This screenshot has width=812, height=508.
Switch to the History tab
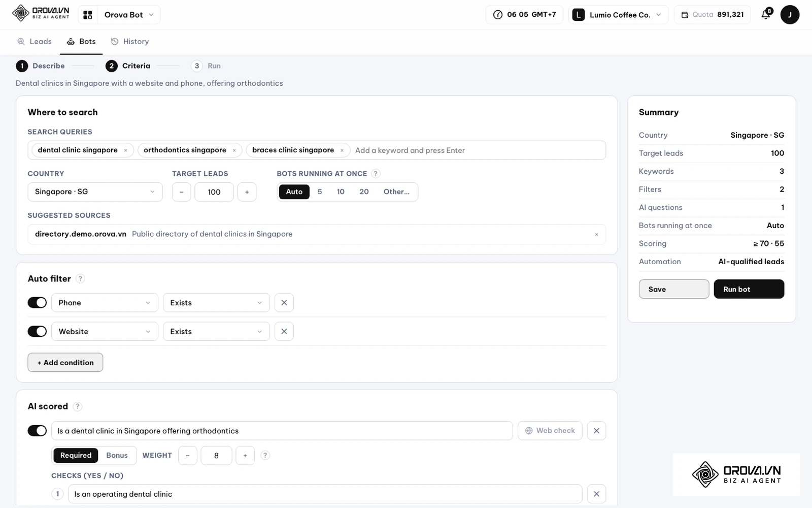point(130,42)
